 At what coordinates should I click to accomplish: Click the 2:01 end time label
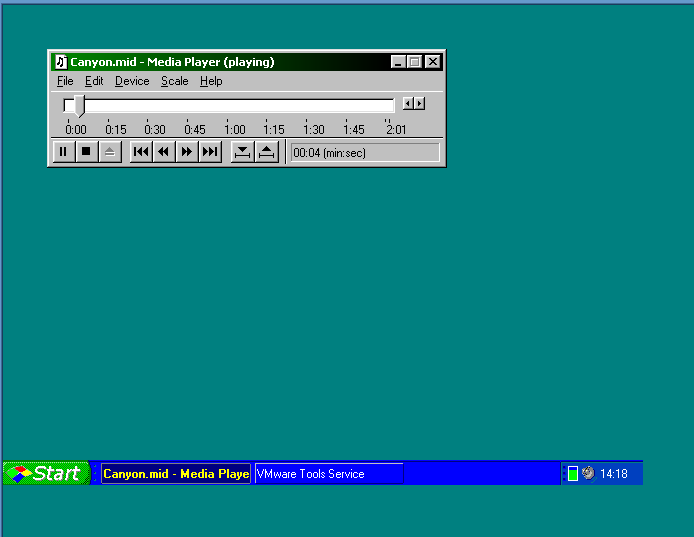(x=396, y=130)
